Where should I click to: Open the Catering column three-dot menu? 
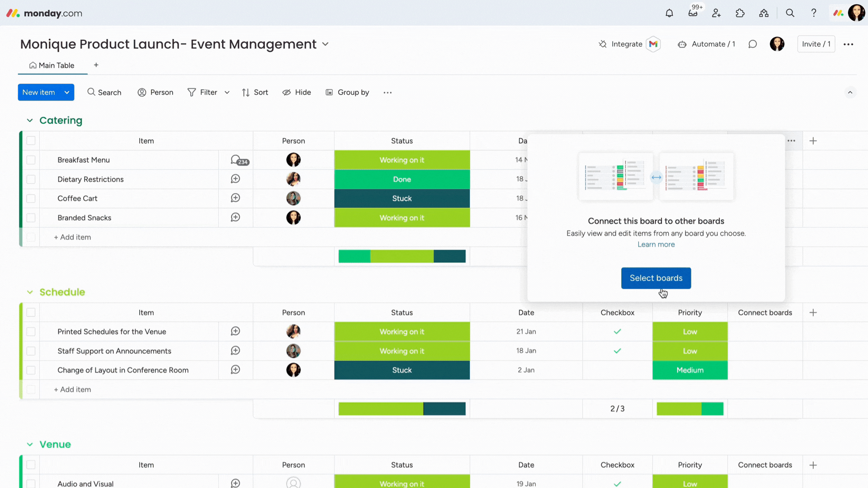coord(792,141)
